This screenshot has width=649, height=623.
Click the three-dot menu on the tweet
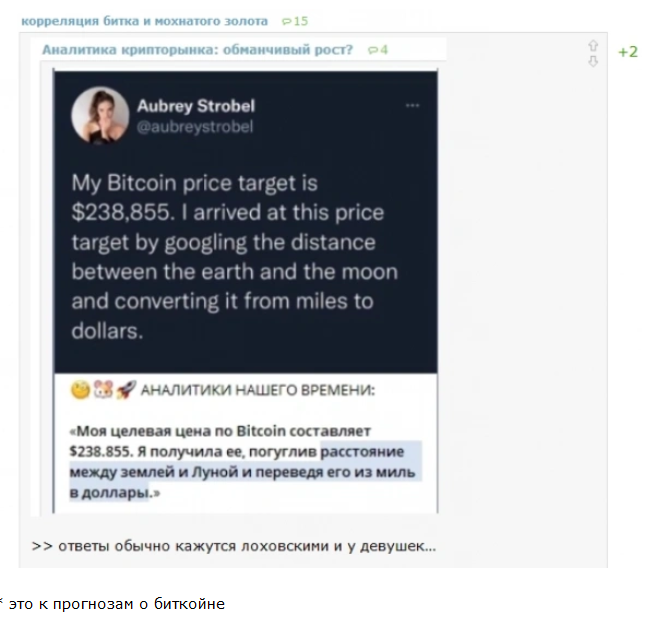[x=412, y=106]
